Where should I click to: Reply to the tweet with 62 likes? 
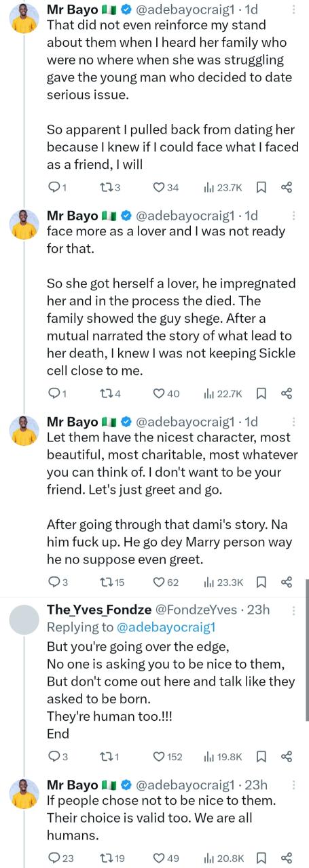(56, 581)
